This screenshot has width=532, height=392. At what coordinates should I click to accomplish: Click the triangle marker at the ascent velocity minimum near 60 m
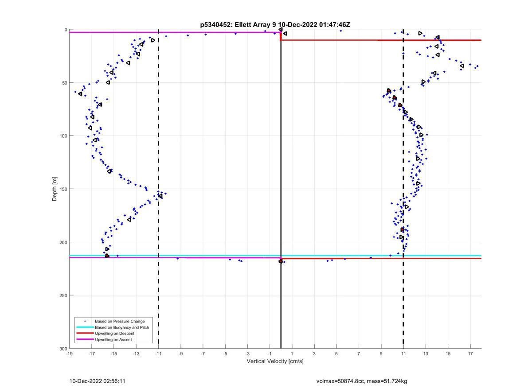point(80,93)
